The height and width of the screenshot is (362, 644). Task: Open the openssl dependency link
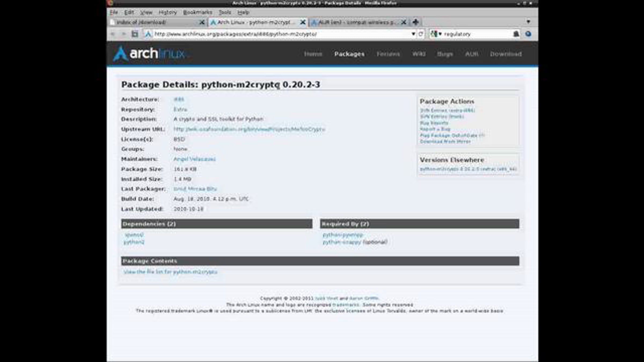[x=134, y=235]
